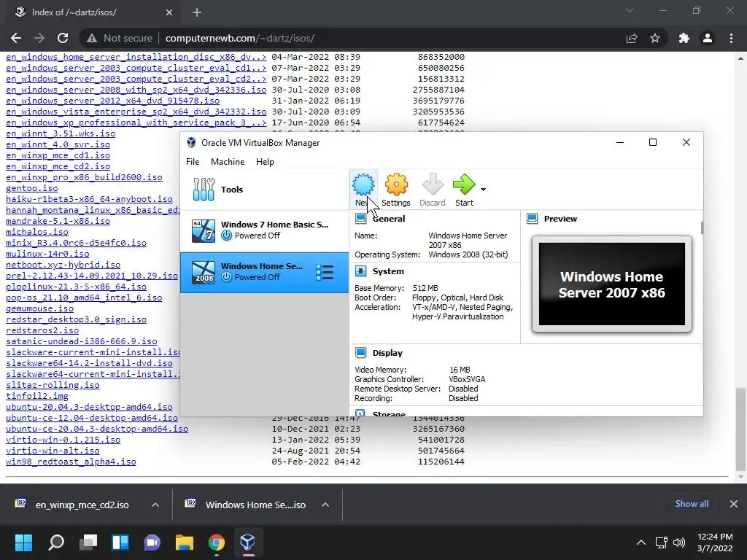The image size is (747, 560).
Task: Switch to Chrome via taskbar icon
Action: [x=216, y=542]
